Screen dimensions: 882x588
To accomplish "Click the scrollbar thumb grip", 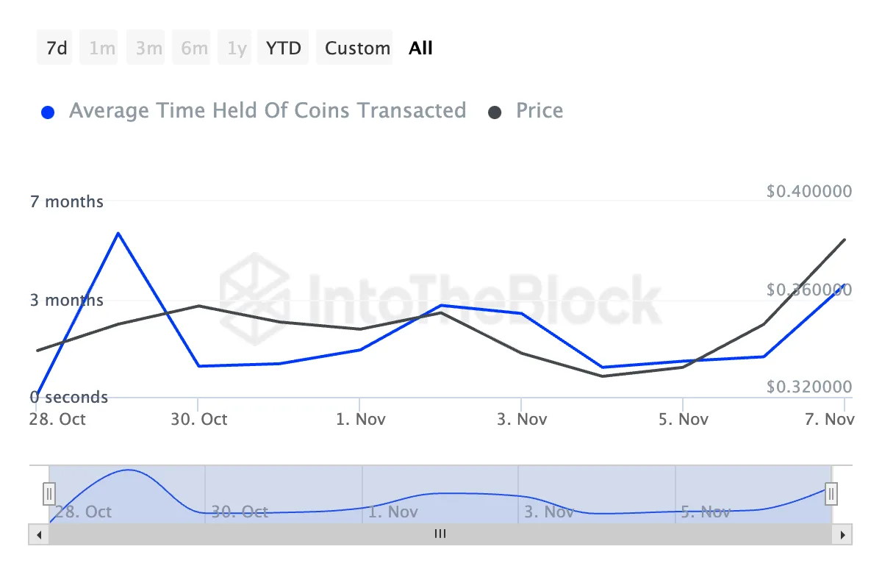I will pyautogui.click(x=440, y=534).
